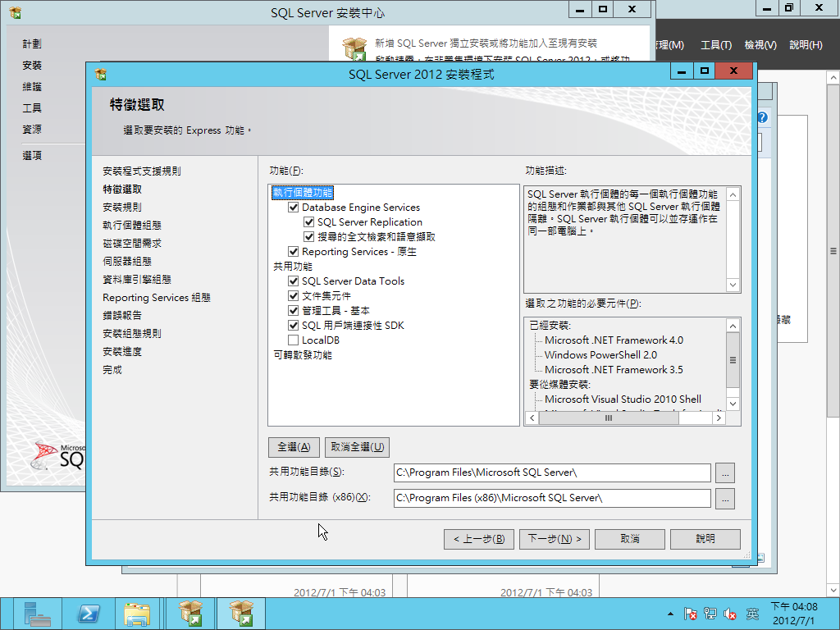Click the 共用功能目錄 (x86) path field
Viewport: 840px width, 630px height.
pos(552,498)
